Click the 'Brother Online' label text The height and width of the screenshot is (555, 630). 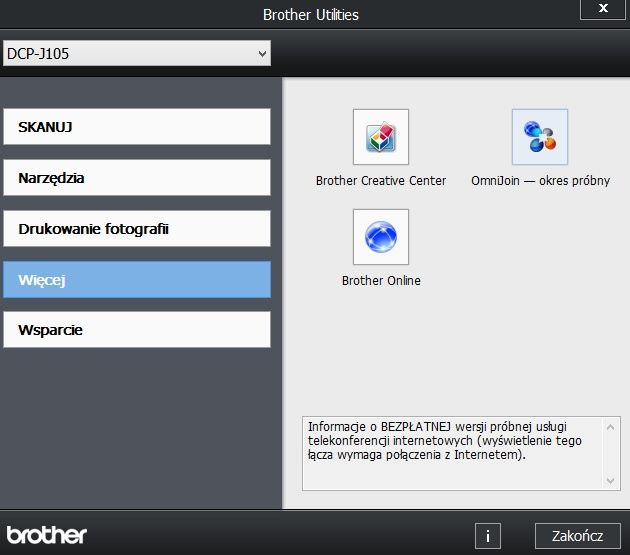pyautogui.click(x=381, y=281)
